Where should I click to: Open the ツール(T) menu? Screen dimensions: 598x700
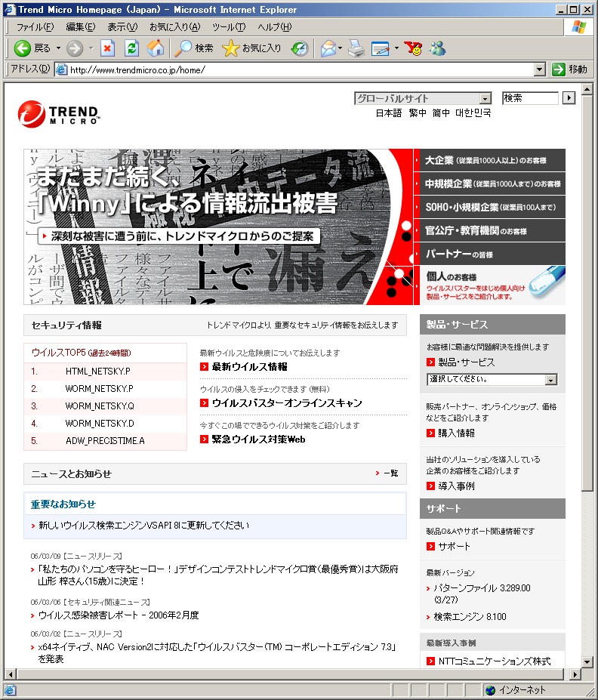(x=229, y=27)
